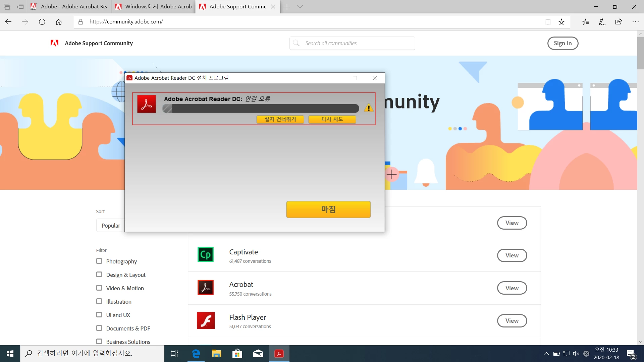Switch to Windows에서 Adobe Acrobat tab
This screenshot has height=362, width=644.
point(154,7)
